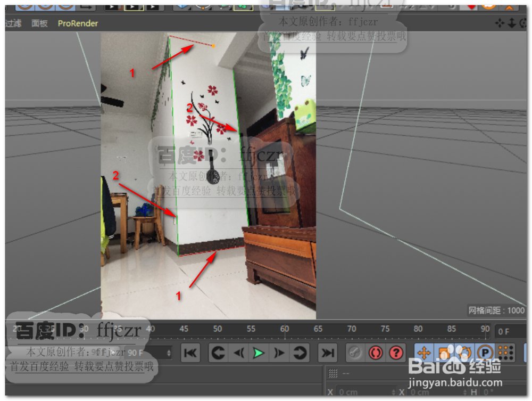Step back one frame
532x401 pixels.
[x=239, y=353]
